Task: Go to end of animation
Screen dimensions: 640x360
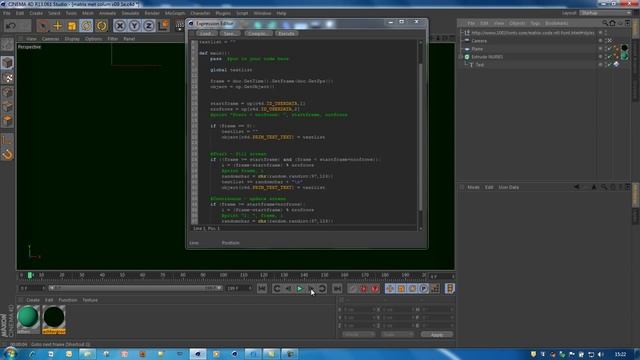Action: click(x=337, y=289)
